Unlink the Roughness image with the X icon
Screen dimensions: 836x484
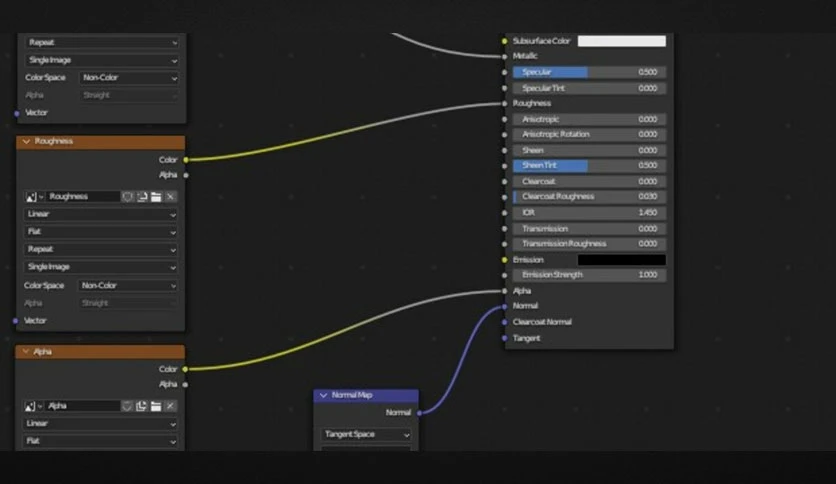[170, 197]
